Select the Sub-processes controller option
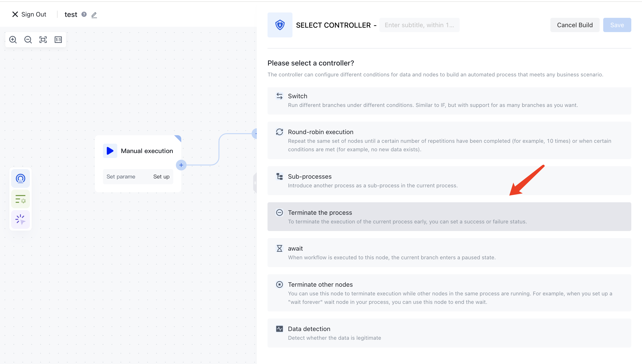Image resolution: width=642 pixels, height=364 pixels. coord(449,181)
